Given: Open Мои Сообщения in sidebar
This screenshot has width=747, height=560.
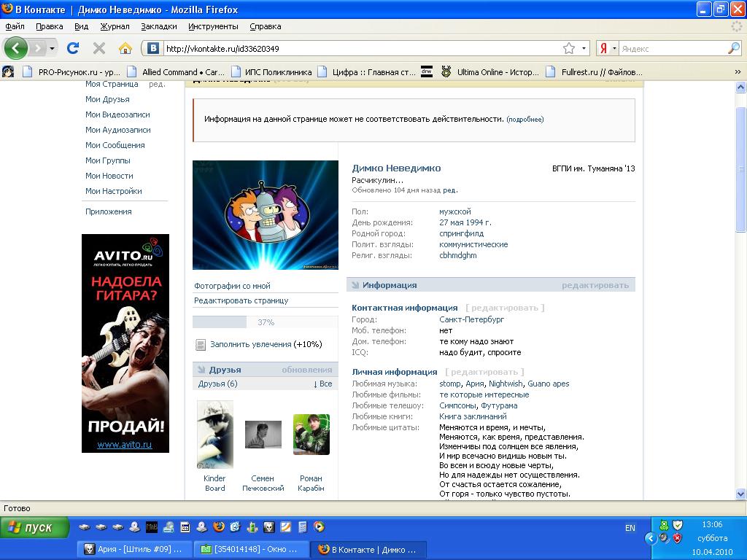Looking at the screenshot, I should [115, 145].
